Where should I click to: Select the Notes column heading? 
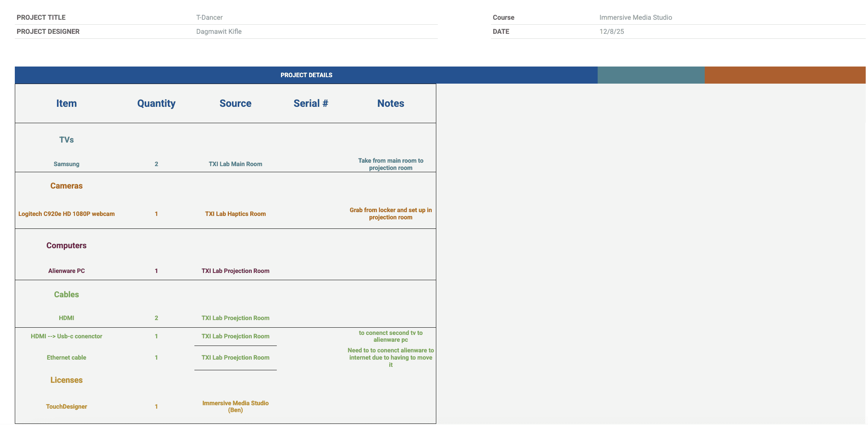pos(390,103)
